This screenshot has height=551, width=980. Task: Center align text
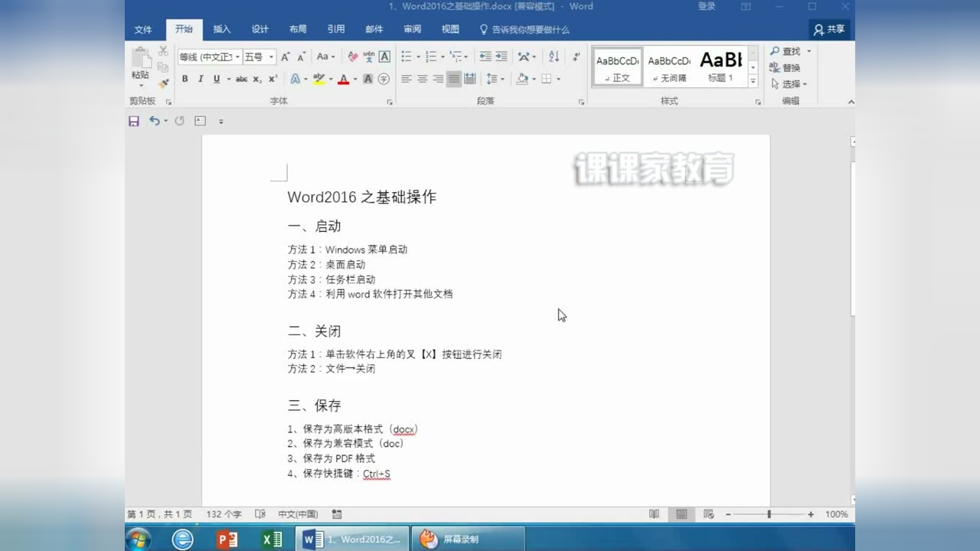point(422,79)
